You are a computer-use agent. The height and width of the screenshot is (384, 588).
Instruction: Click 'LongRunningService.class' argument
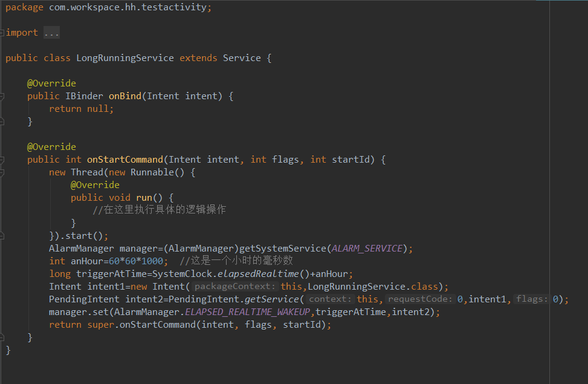click(x=373, y=287)
